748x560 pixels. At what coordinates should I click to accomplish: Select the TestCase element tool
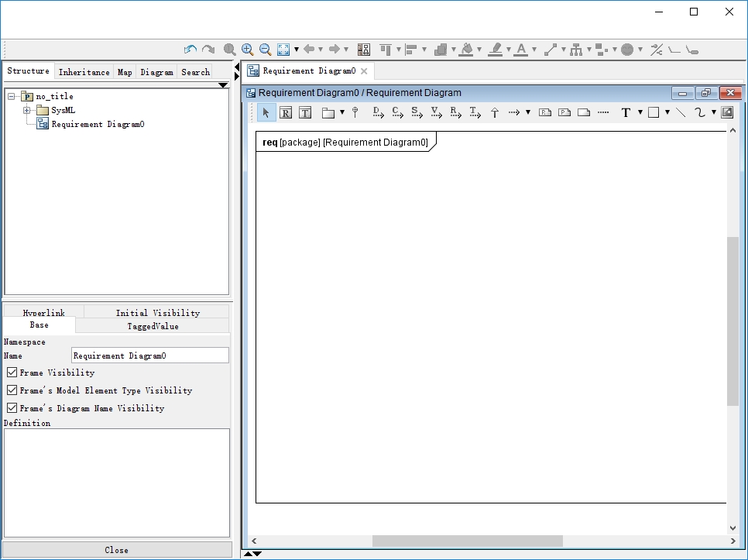point(305,113)
